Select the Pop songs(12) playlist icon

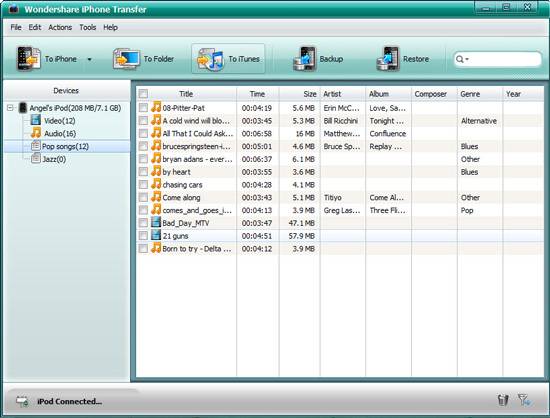(36, 146)
